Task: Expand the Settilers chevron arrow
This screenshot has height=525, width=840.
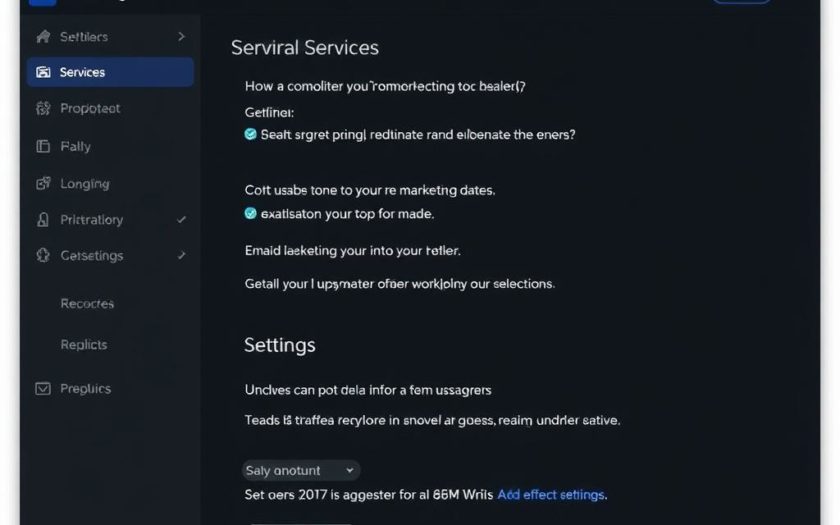Action: click(x=181, y=37)
